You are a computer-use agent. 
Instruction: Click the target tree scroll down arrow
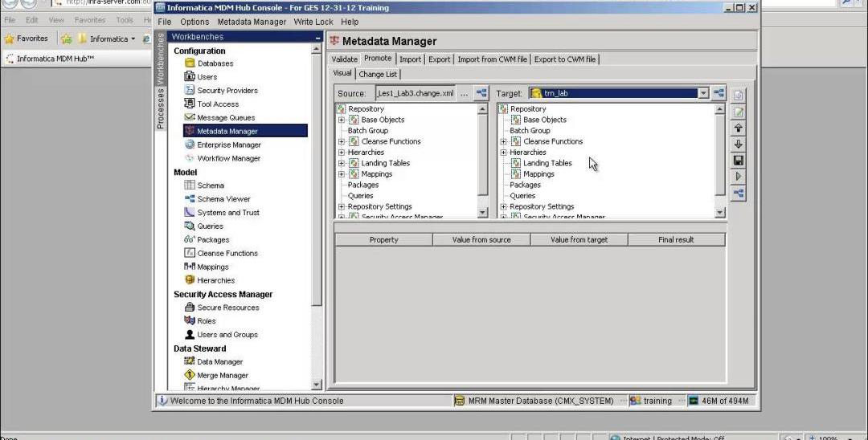(719, 213)
